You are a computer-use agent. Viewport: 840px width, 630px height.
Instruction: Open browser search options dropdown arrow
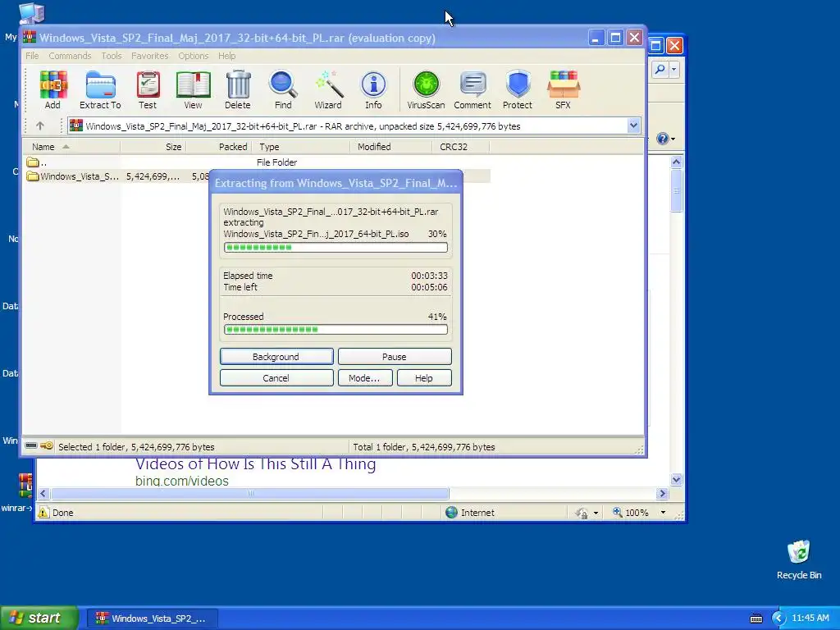(x=674, y=69)
